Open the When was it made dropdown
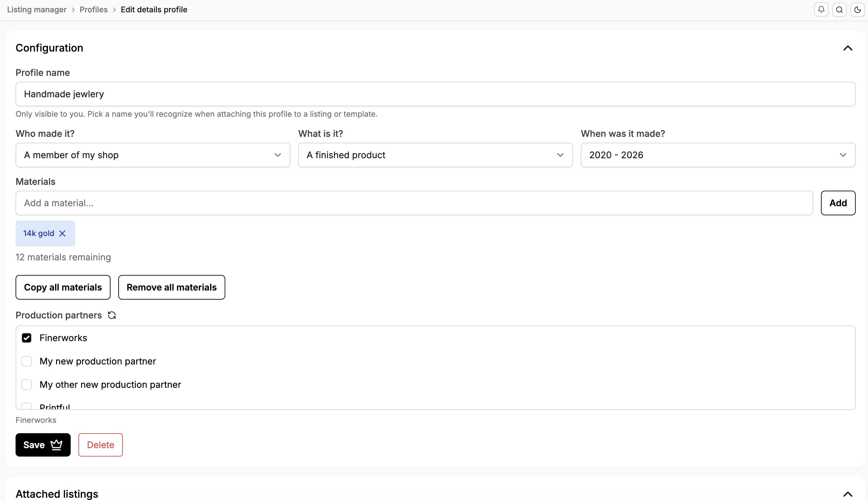The width and height of the screenshot is (868, 500). click(x=718, y=155)
